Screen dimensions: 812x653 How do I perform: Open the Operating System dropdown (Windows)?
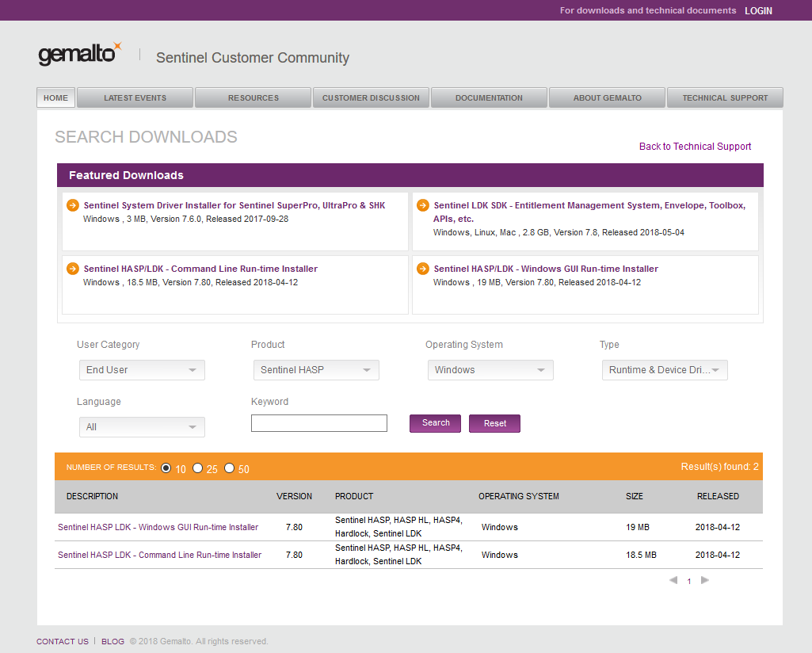point(490,370)
